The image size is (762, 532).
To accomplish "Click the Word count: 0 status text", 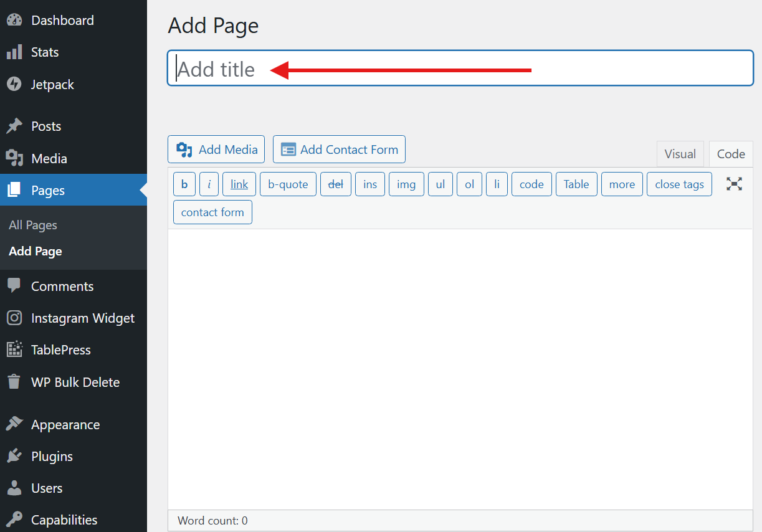I will click(x=212, y=520).
